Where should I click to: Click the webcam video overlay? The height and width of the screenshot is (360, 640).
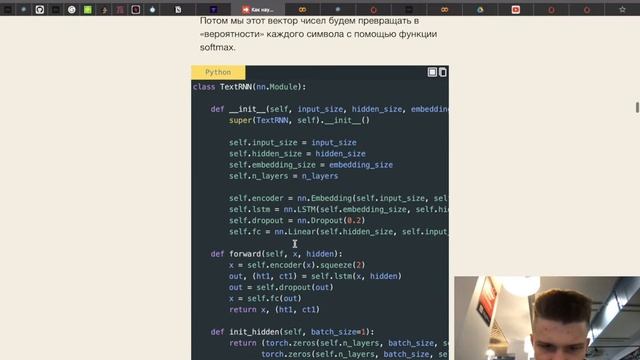[547, 318]
